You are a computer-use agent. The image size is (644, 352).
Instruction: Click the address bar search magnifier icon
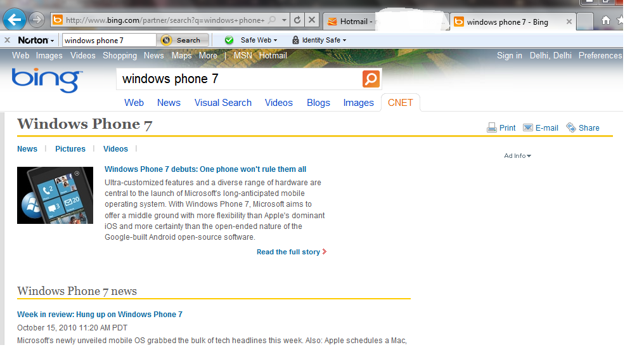[x=272, y=20]
